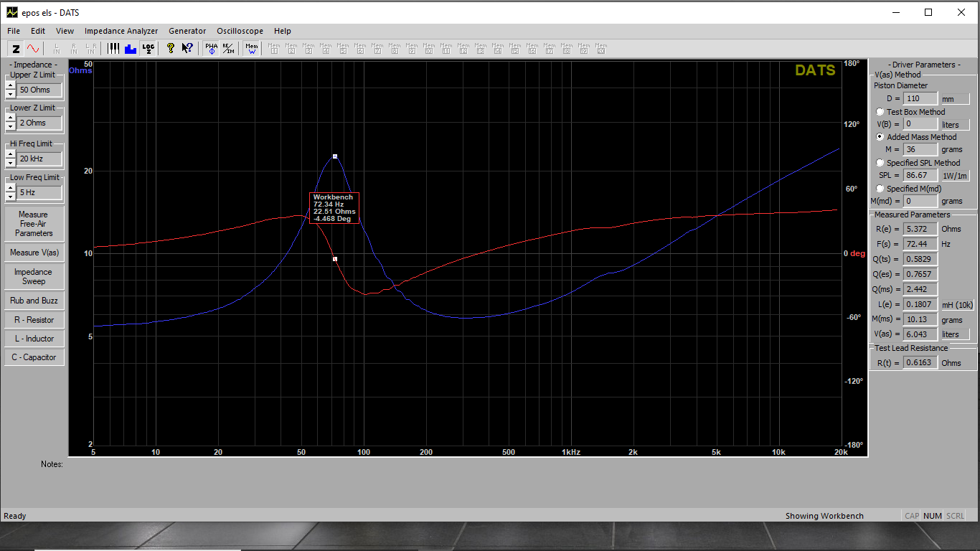
Task: Click the blue histogram bars icon
Action: (131, 49)
